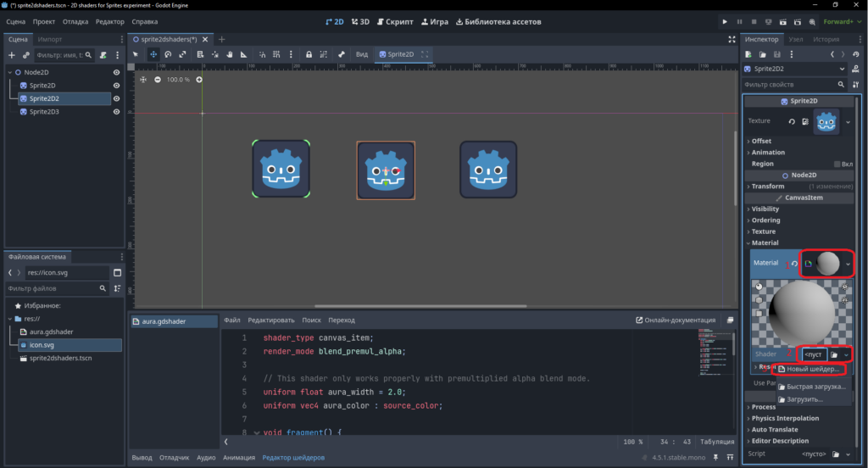The width and height of the screenshot is (868, 468).
Task: Center the viewport view icon
Action: pos(143,80)
